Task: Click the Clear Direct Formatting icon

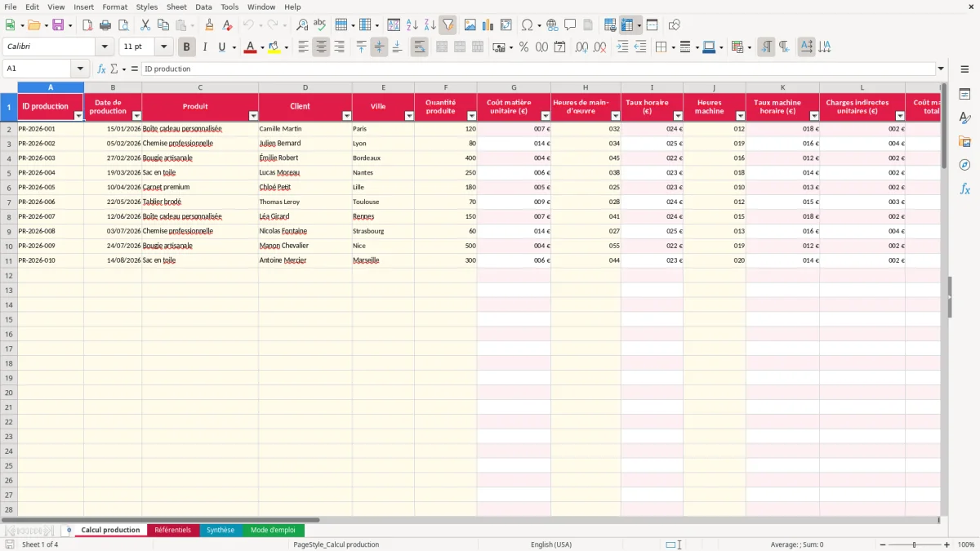Action: point(228,25)
